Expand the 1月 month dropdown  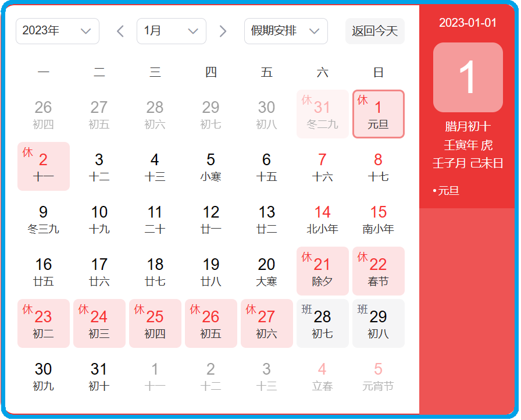click(x=171, y=31)
